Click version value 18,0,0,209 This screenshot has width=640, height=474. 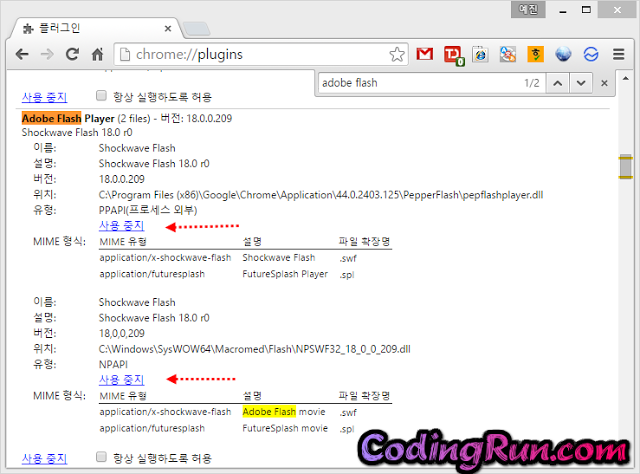122,334
